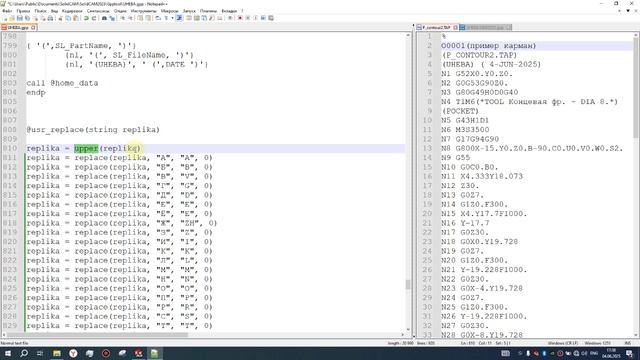640x360 pixels.
Task: Redo the edit via toolbar
Action: click(94, 18)
